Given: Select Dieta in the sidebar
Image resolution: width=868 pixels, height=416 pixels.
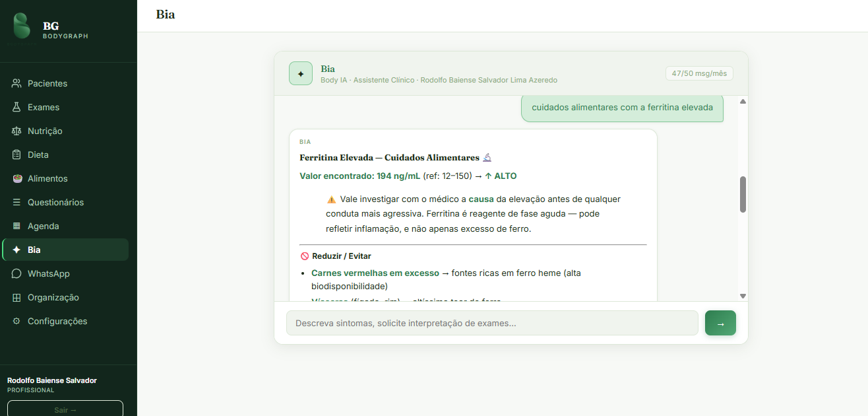Looking at the screenshot, I should [x=65, y=155].
